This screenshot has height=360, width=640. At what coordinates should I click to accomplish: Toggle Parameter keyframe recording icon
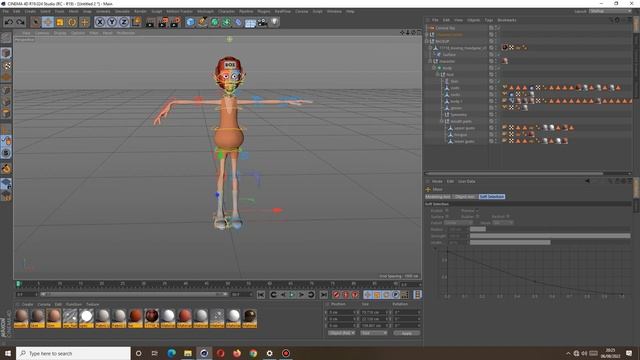pyautogui.click(x=396, y=295)
